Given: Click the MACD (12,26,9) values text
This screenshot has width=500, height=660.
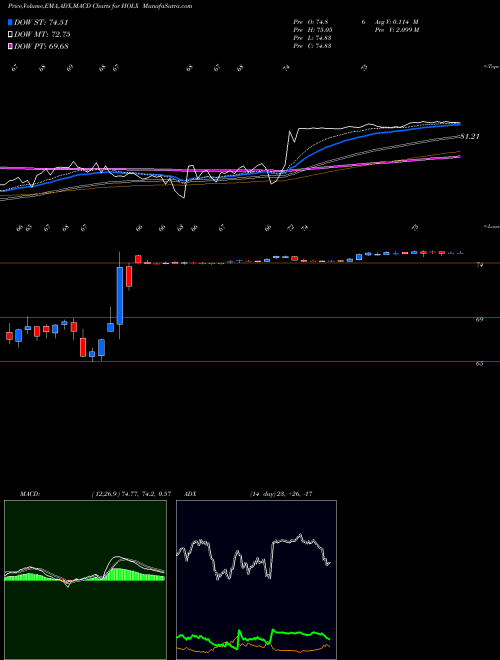Looking at the screenshot, I should click(131, 494).
